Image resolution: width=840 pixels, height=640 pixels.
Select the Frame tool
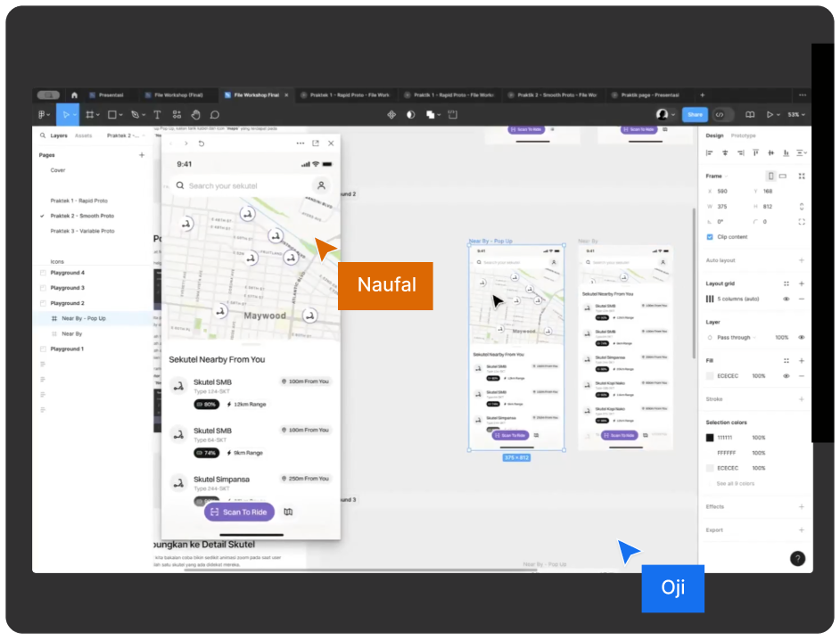(x=90, y=115)
